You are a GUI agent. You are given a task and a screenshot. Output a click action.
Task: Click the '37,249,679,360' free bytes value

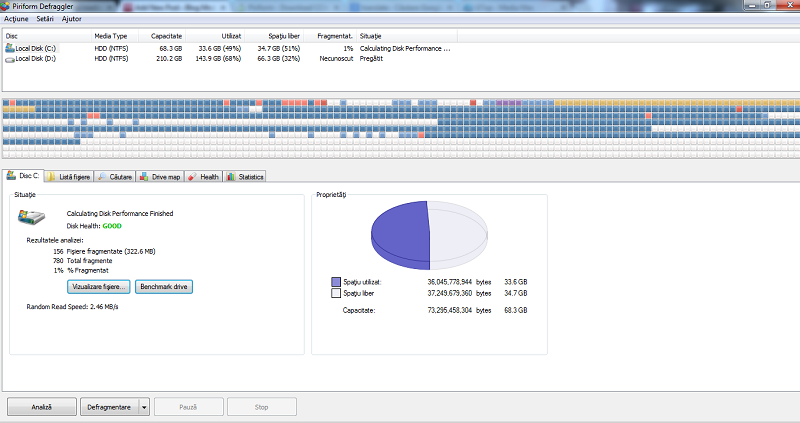pos(449,293)
